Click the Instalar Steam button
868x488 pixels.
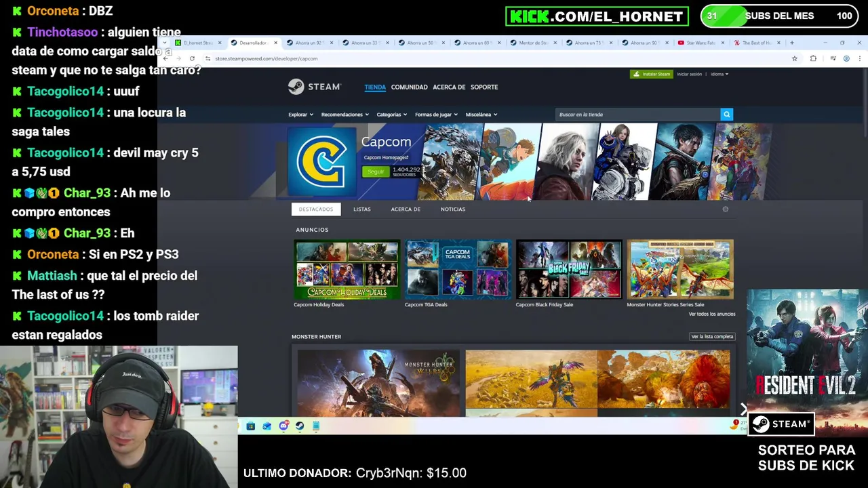tap(652, 74)
